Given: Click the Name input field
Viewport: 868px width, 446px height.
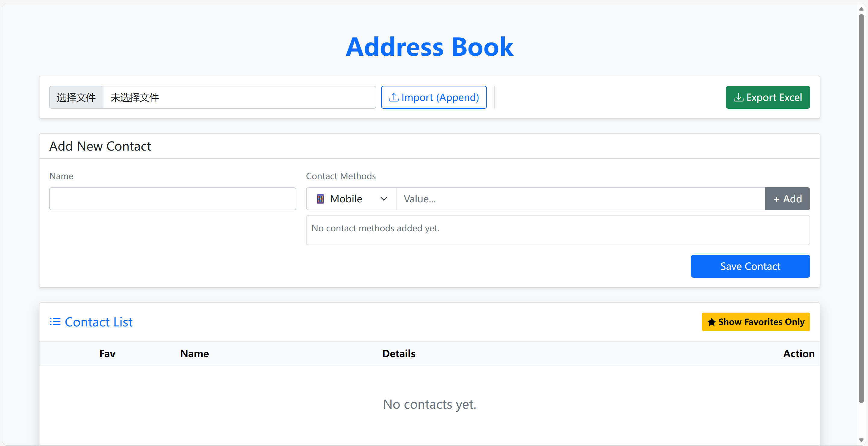Looking at the screenshot, I should coord(172,198).
